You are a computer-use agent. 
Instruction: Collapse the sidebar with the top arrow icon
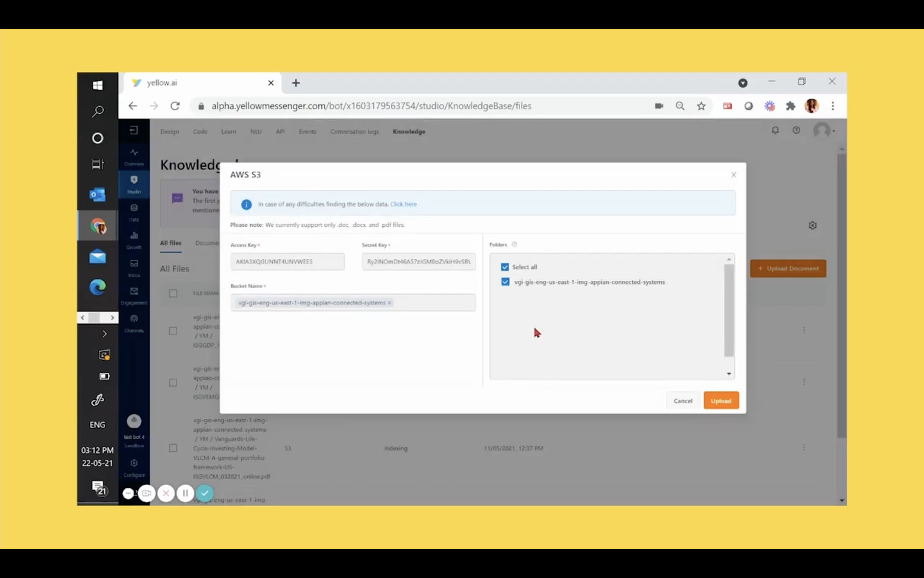(x=134, y=130)
